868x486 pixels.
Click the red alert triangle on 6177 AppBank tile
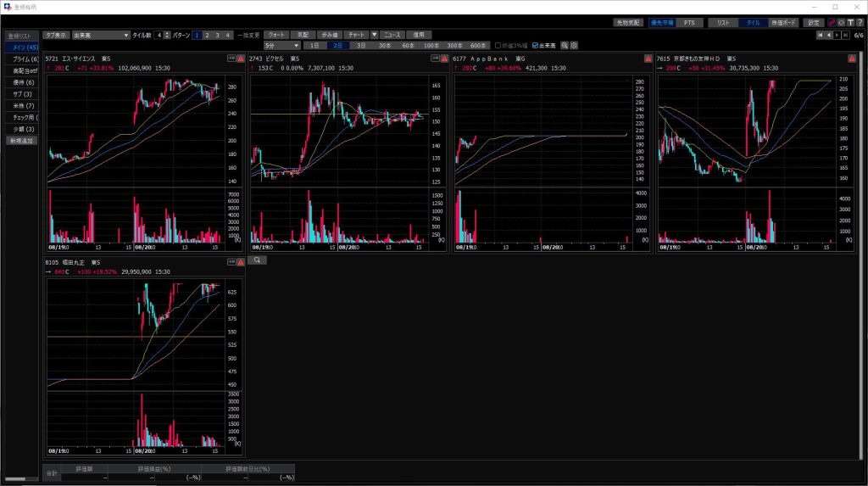tap(648, 59)
